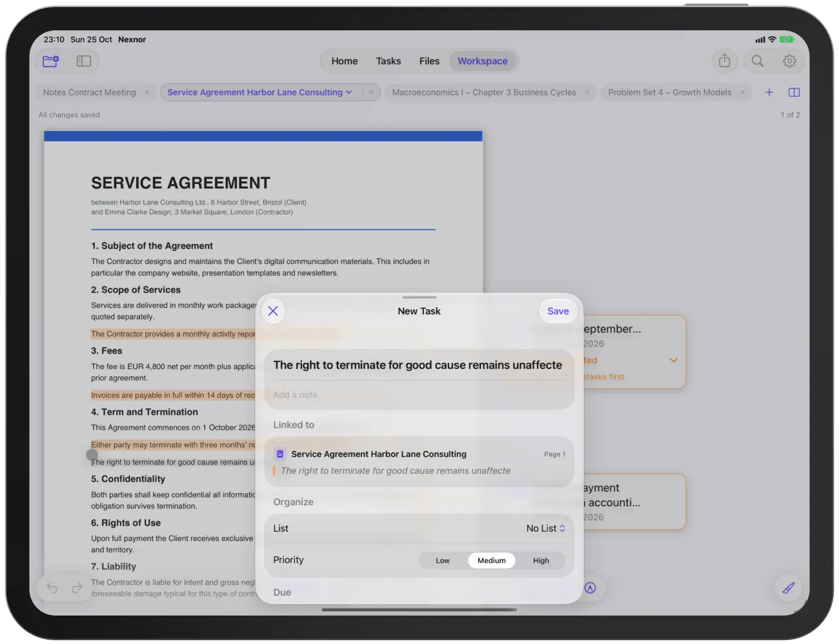Tap the battery indicator in the status bar
This screenshot has height=644, width=839.
tap(787, 39)
